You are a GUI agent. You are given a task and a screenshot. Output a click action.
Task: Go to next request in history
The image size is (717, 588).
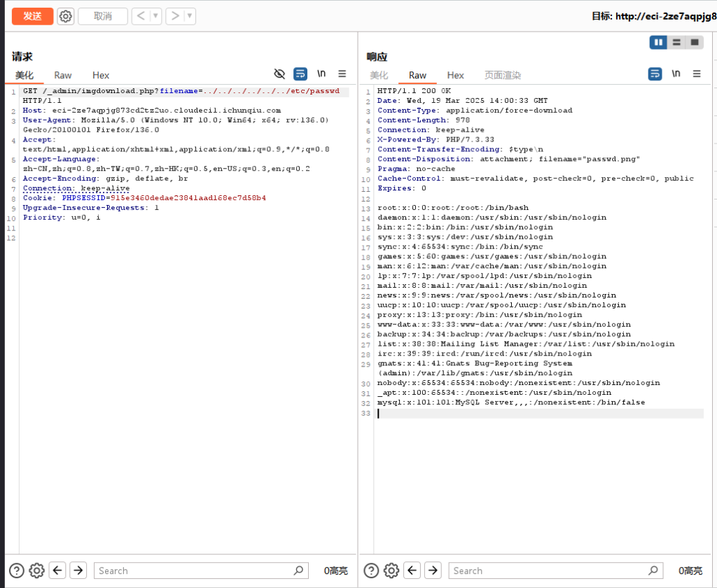(174, 17)
